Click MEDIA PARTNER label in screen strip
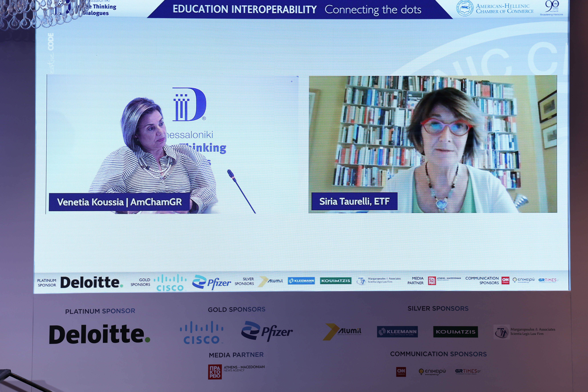This screenshot has width=588, height=392. click(x=416, y=280)
